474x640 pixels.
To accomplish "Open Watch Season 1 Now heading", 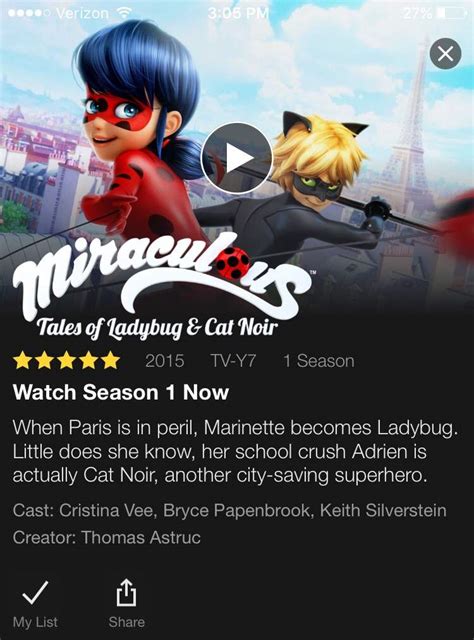I will coord(120,392).
